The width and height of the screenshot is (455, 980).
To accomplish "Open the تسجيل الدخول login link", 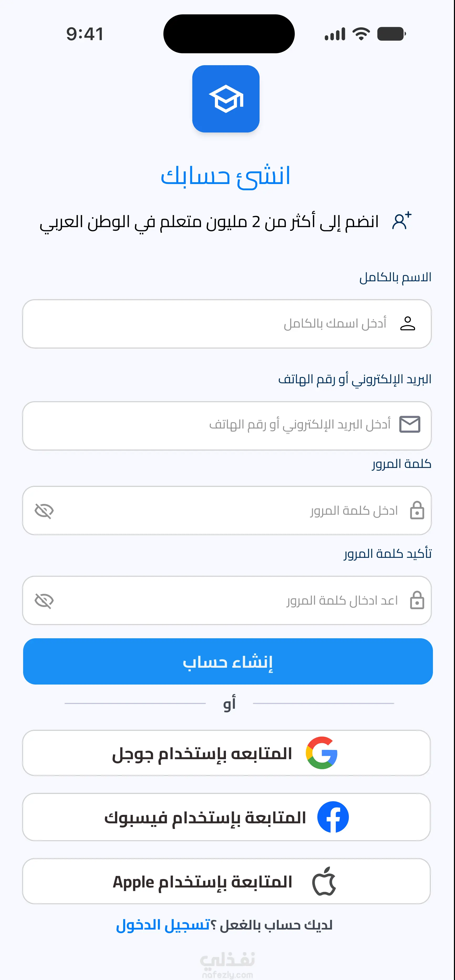I will (163, 925).
